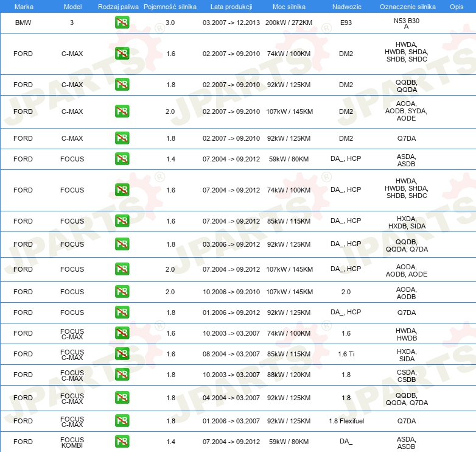Select the BMW brand cell

tap(23, 23)
